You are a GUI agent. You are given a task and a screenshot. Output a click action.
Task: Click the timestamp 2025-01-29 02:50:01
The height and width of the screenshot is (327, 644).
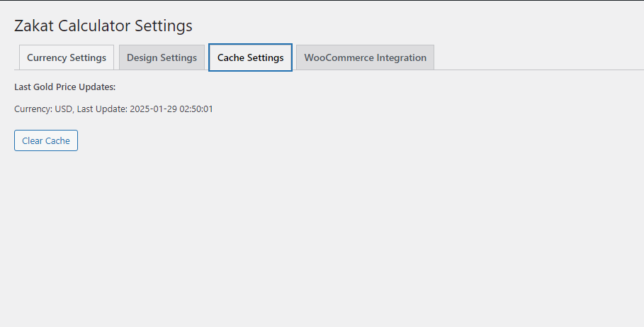[x=171, y=109]
